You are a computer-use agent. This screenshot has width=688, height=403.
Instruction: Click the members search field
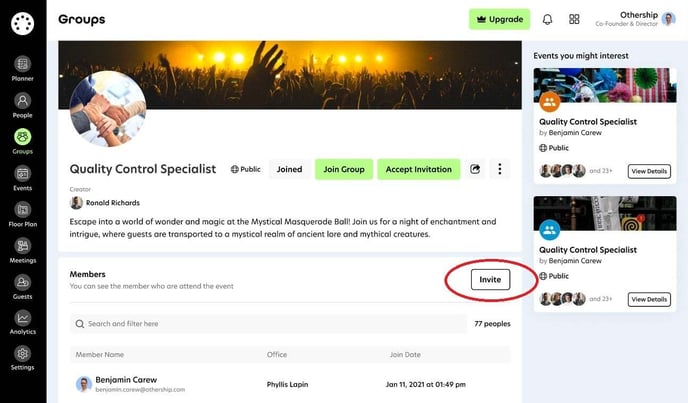click(268, 324)
